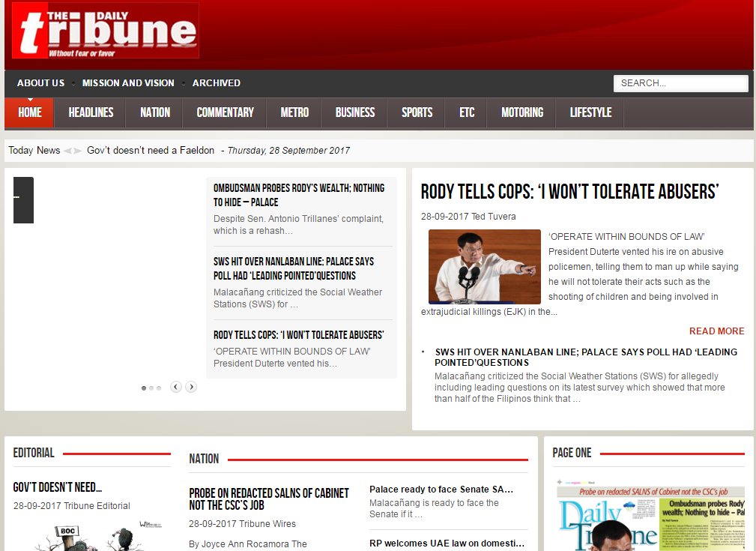Select the third slideshow pagination dot
Image resolution: width=756 pixels, height=551 pixels.
[159, 388]
